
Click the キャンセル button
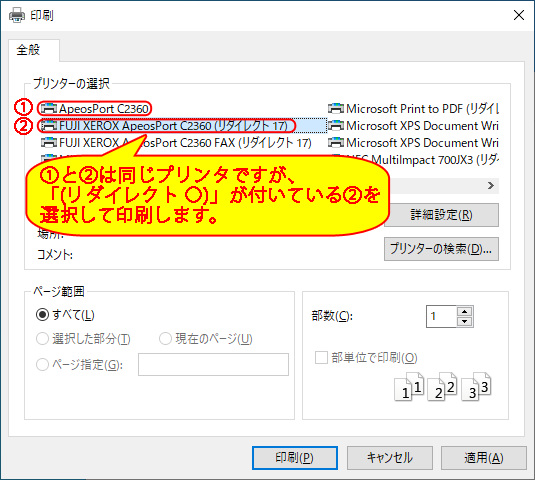[390, 458]
